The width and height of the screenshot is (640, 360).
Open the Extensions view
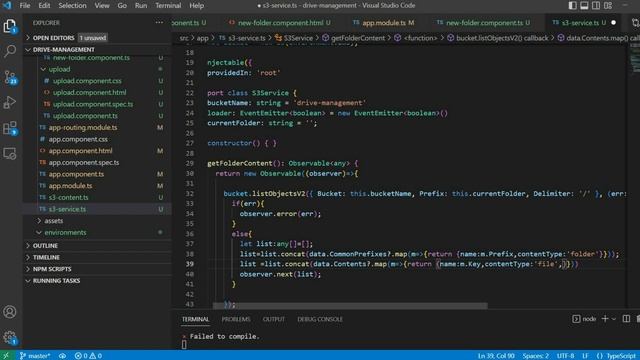click(x=10, y=128)
